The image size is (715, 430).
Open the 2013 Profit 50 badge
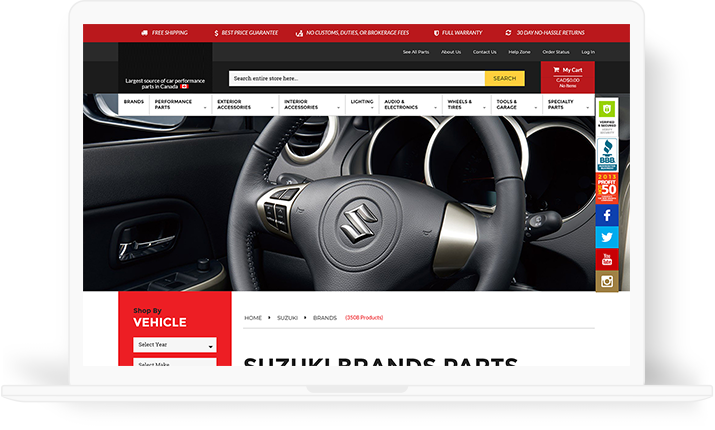tap(607, 187)
